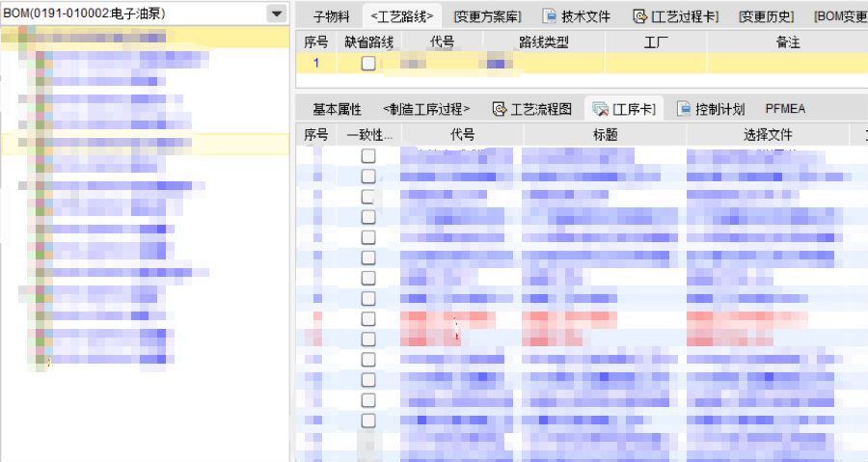Click the 备注 column header
Image resolution: width=868 pixels, height=462 pixels.
click(x=788, y=42)
